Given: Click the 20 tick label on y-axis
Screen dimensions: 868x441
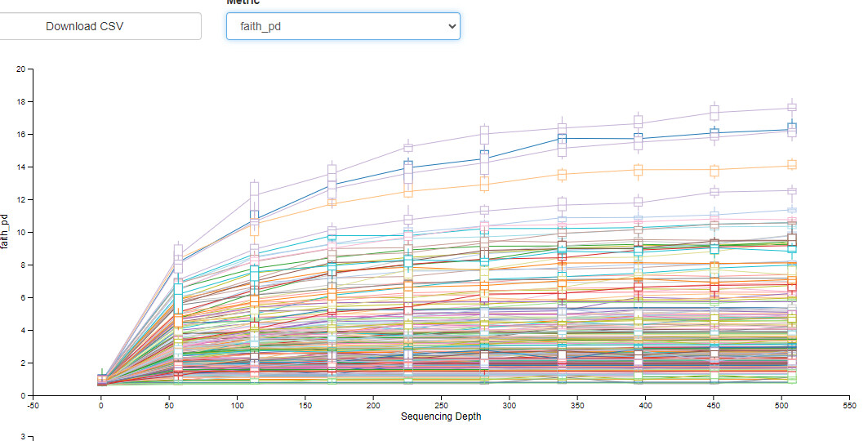Looking at the screenshot, I should coord(20,69).
